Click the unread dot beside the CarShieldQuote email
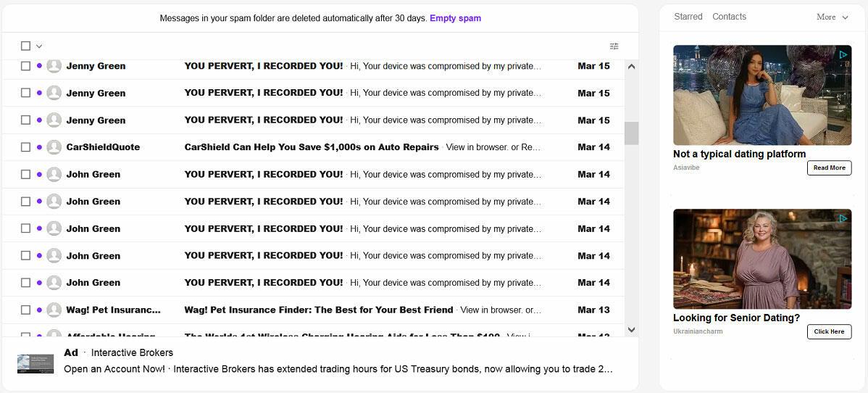This screenshot has width=868, height=393. 39,147
